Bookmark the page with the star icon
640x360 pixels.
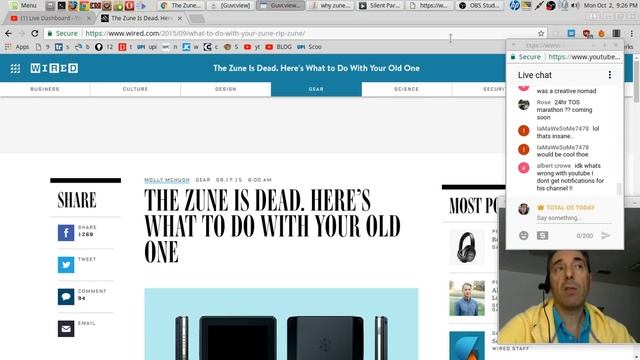click(541, 33)
